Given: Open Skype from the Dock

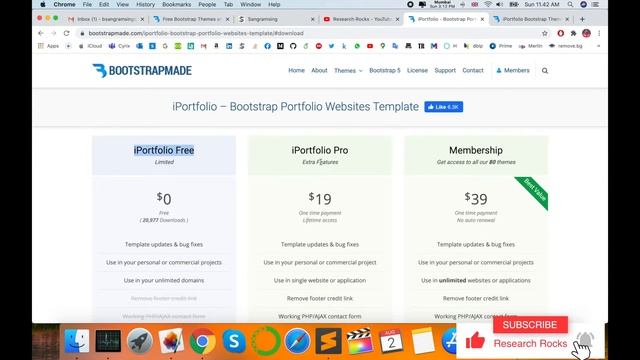Looking at the screenshot, I should coord(234,341).
